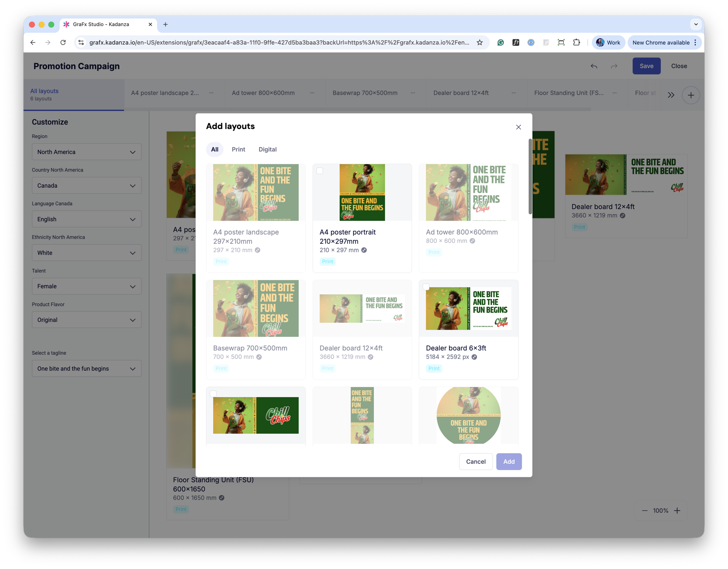
Task: Check the A4 poster portrait layout checkbox
Action: (320, 171)
